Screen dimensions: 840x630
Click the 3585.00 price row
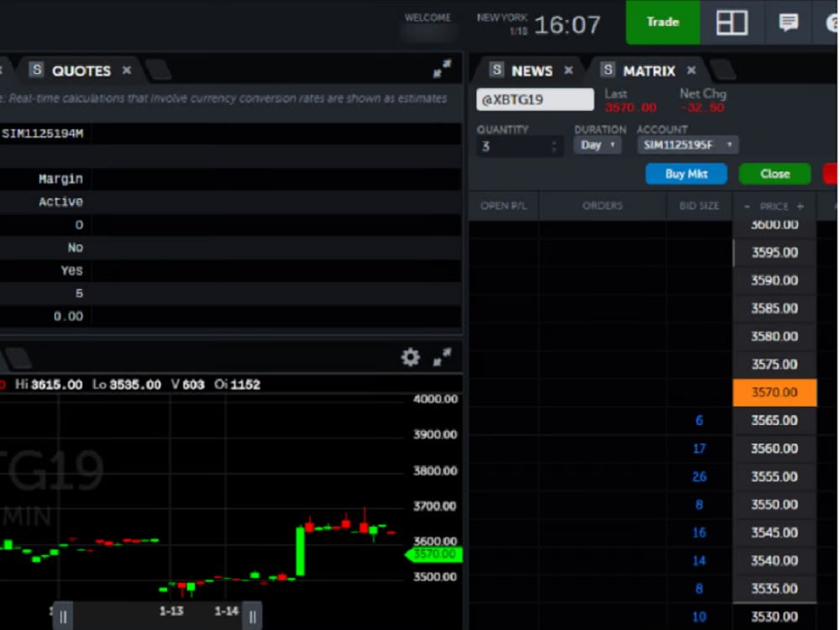click(774, 308)
